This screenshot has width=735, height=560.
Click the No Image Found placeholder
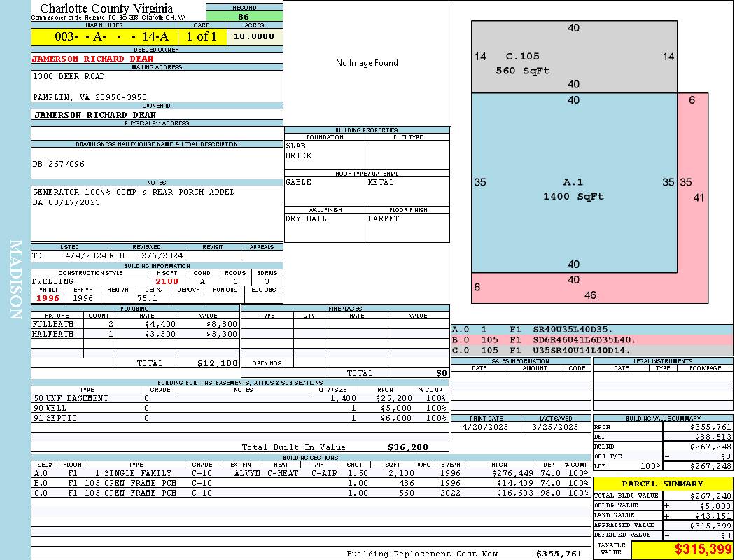click(x=367, y=63)
